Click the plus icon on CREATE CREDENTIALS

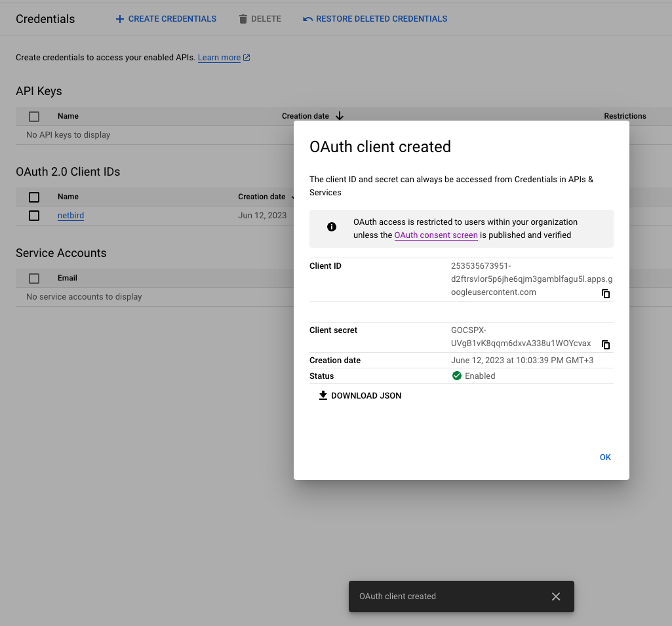pos(119,18)
